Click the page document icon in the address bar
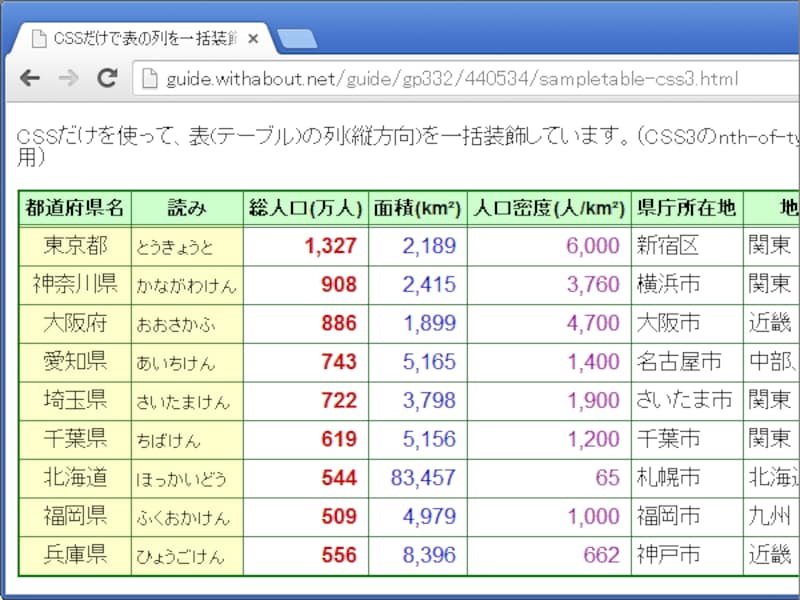This screenshot has height=600, width=800. click(148, 76)
